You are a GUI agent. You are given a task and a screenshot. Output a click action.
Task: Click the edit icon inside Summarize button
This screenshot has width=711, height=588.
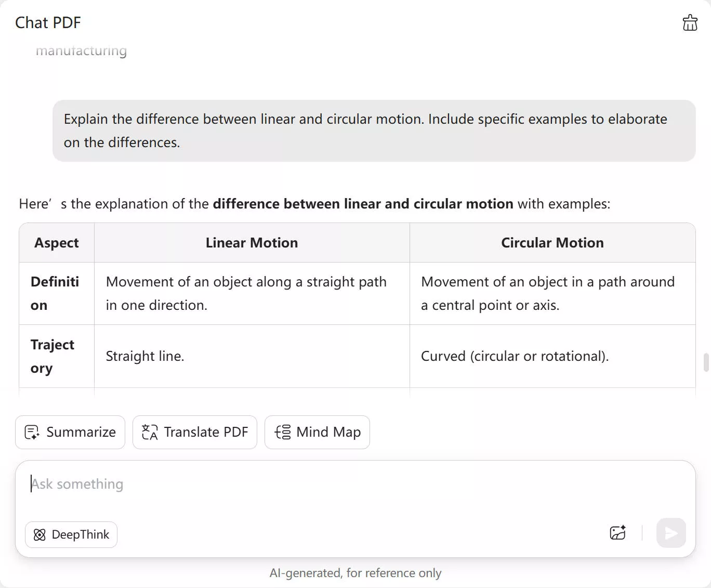32,432
